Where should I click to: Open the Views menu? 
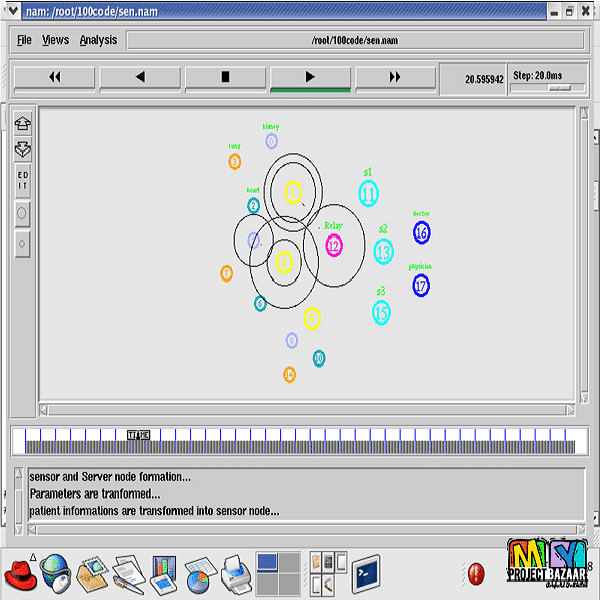(55, 40)
